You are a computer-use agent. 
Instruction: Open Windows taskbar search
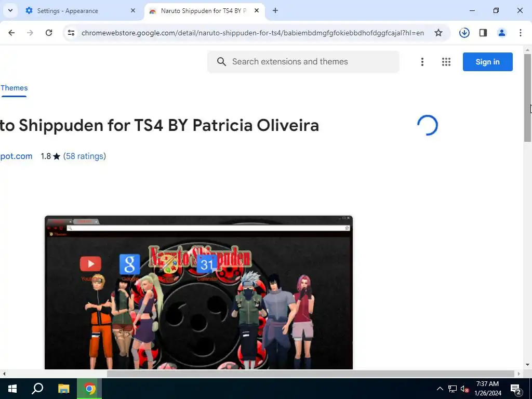pos(37,389)
